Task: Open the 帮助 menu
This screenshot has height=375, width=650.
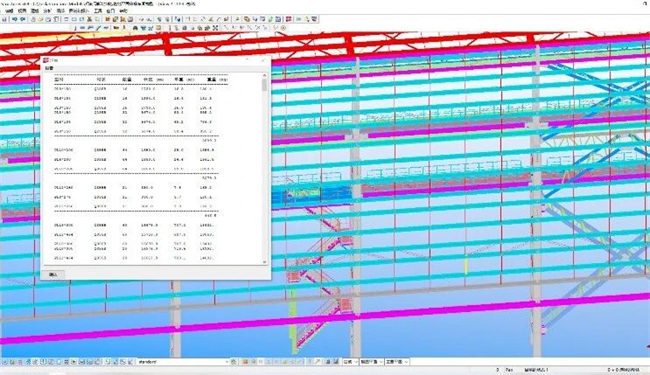Action: [x=123, y=11]
